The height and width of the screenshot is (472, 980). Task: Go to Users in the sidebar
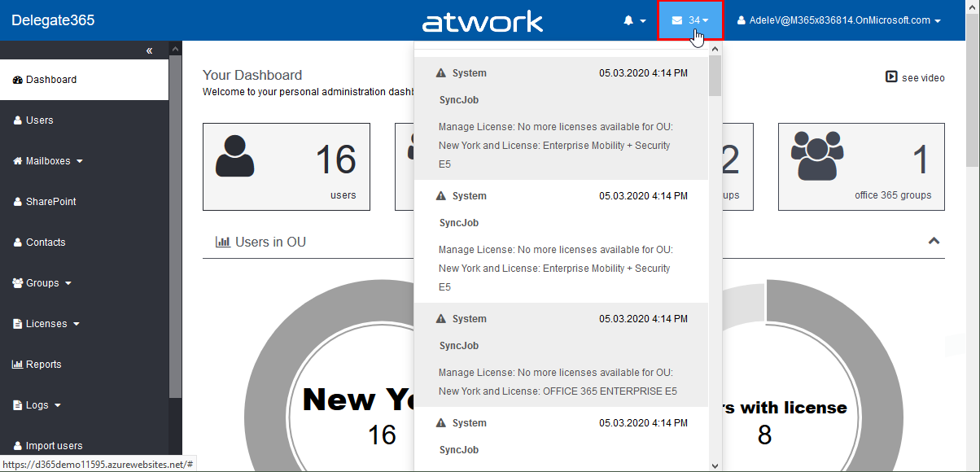[x=85, y=120]
